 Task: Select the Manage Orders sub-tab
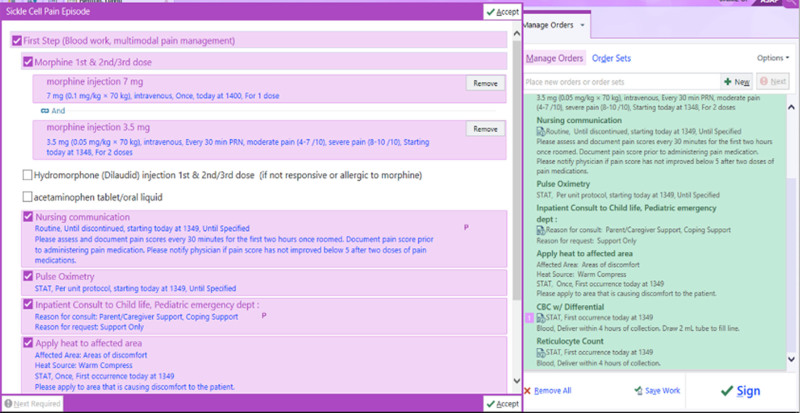[x=555, y=59]
